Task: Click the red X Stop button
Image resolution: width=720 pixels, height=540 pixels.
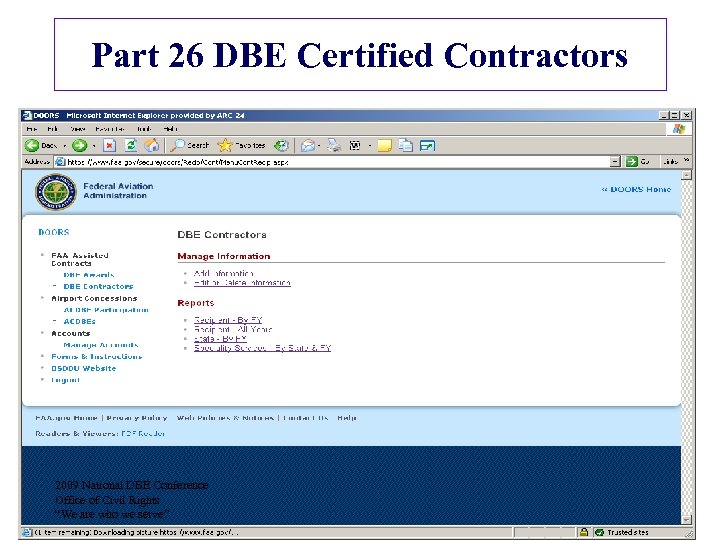Action: pos(109,146)
